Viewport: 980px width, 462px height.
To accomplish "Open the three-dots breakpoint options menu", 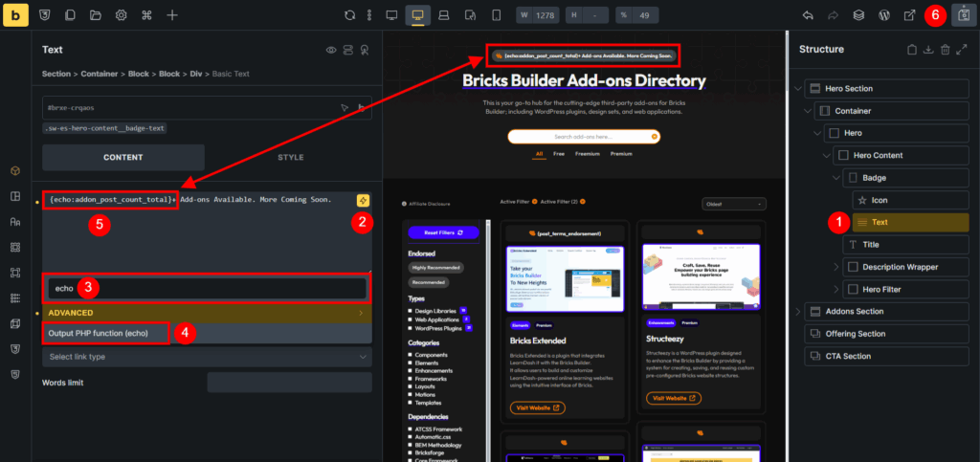I will pyautogui.click(x=369, y=15).
